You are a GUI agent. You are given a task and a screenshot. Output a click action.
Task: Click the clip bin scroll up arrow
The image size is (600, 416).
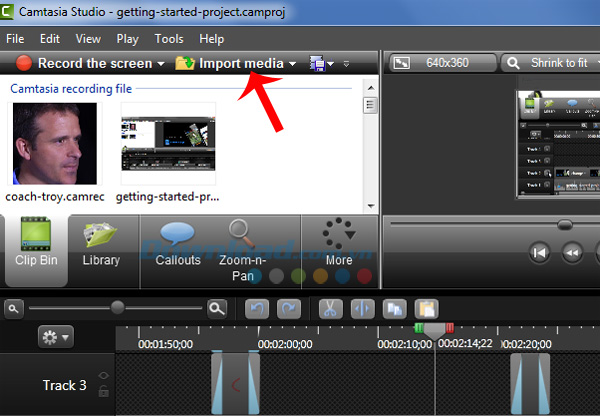click(x=371, y=88)
